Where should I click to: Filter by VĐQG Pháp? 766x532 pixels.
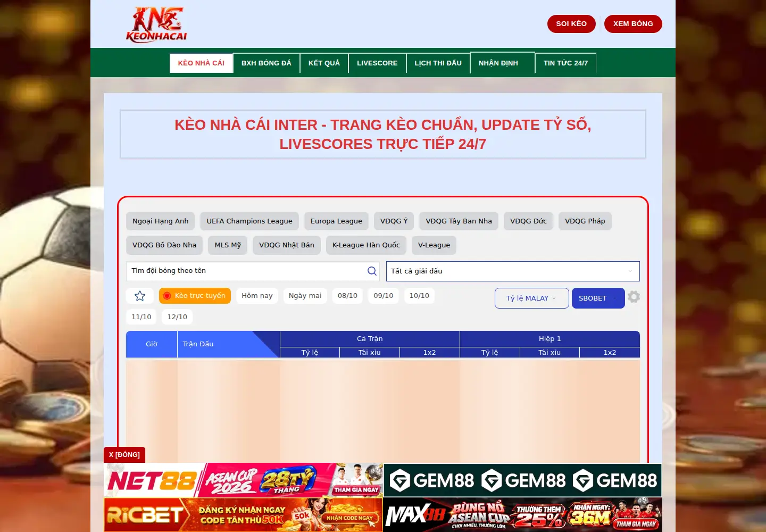click(x=585, y=221)
